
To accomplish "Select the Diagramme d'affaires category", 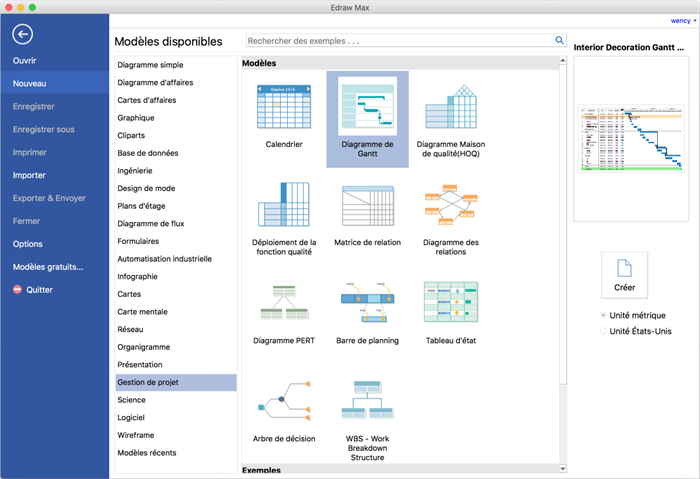I will [x=176, y=83].
